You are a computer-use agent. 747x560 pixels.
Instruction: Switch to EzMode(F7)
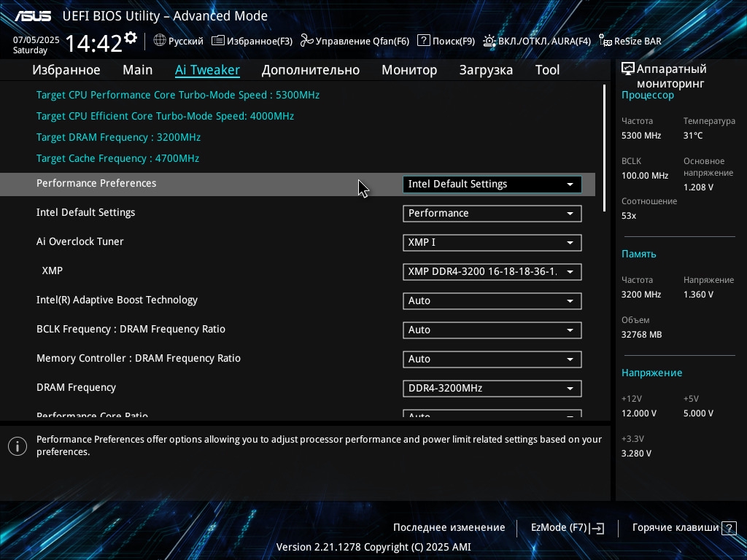click(568, 528)
